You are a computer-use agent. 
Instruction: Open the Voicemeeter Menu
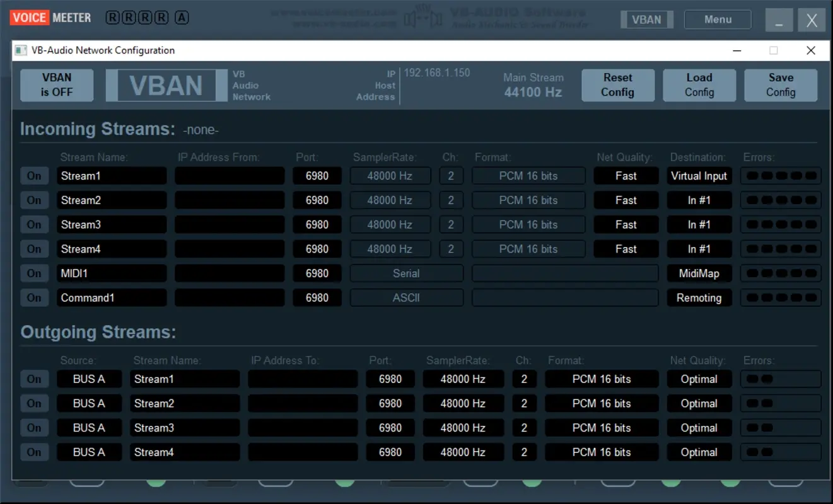(718, 20)
